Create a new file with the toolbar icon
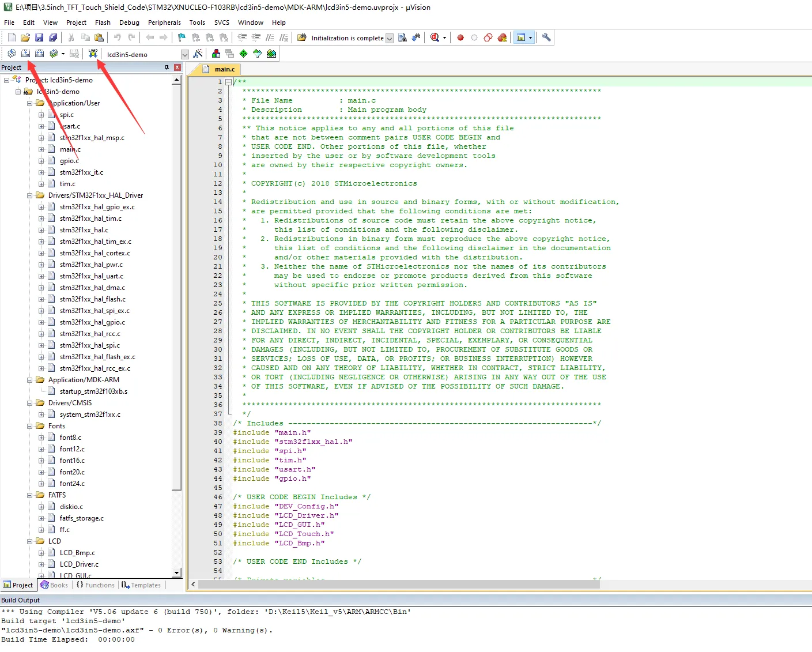Image resolution: width=812 pixels, height=652 pixels. (12, 37)
